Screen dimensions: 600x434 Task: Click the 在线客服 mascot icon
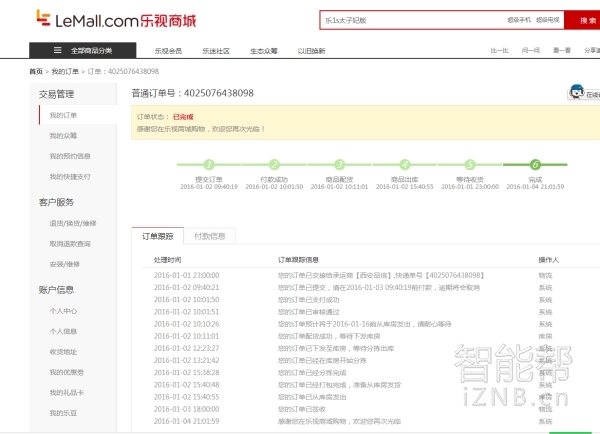click(576, 92)
